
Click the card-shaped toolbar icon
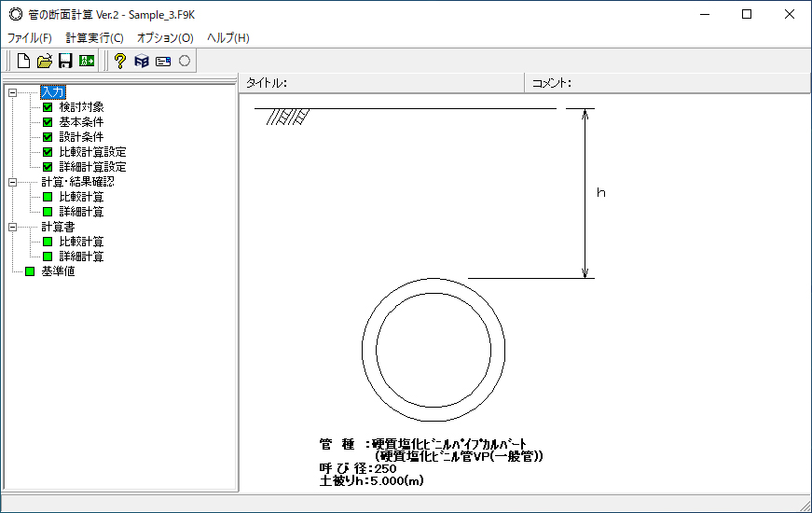(163, 62)
